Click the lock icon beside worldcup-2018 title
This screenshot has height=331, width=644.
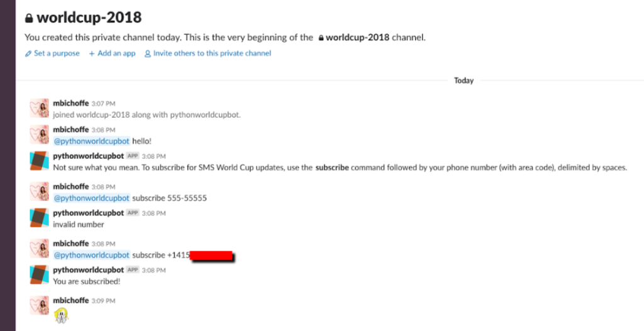[29, 18]
